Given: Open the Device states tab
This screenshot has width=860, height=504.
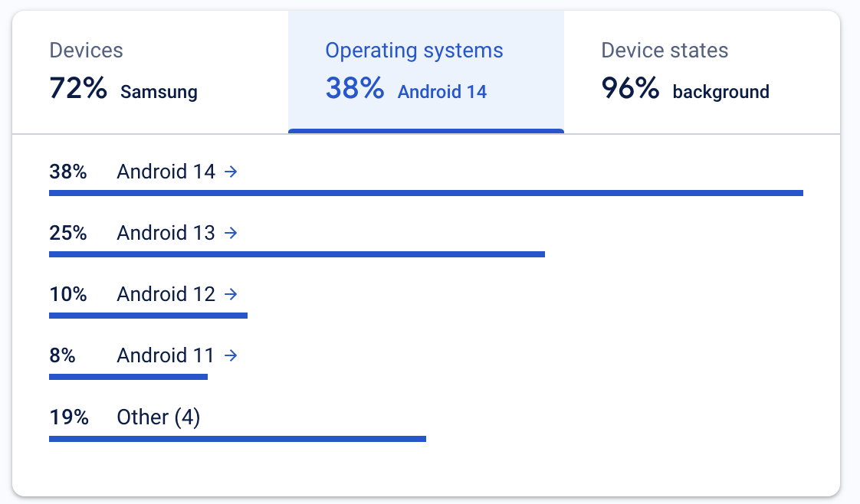Looking at the screenshot, I should [x=701, y=72].
